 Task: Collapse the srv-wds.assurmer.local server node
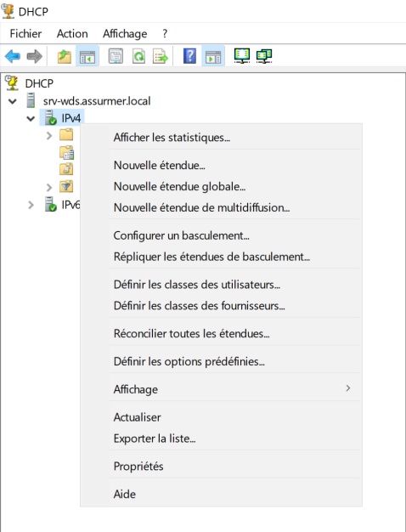13,101
